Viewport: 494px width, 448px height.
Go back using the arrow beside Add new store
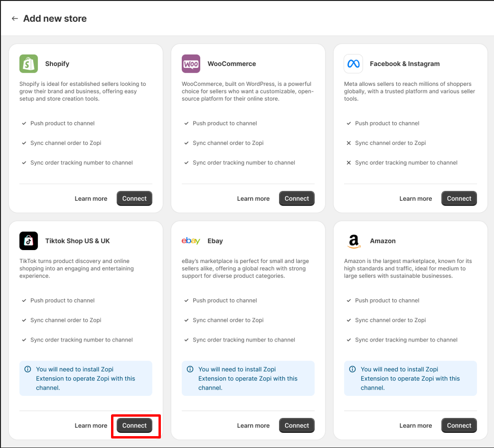click(x=15, y=19)
